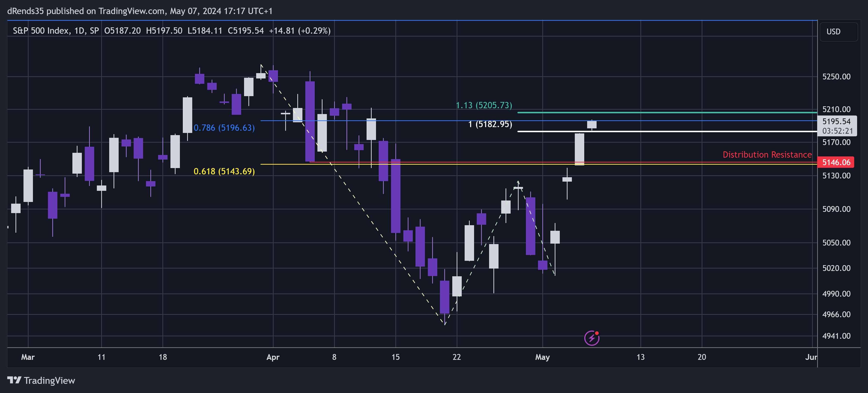Click the lightning bolt event icon
This screenshot has width=868, height=393.
(x=592, y=338)
